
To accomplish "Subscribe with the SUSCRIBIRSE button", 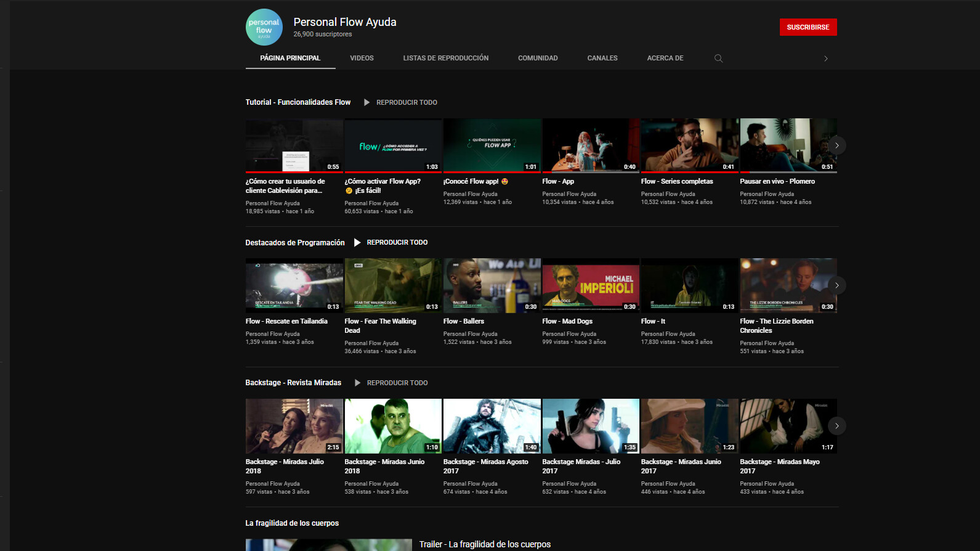I will point(808,27).
